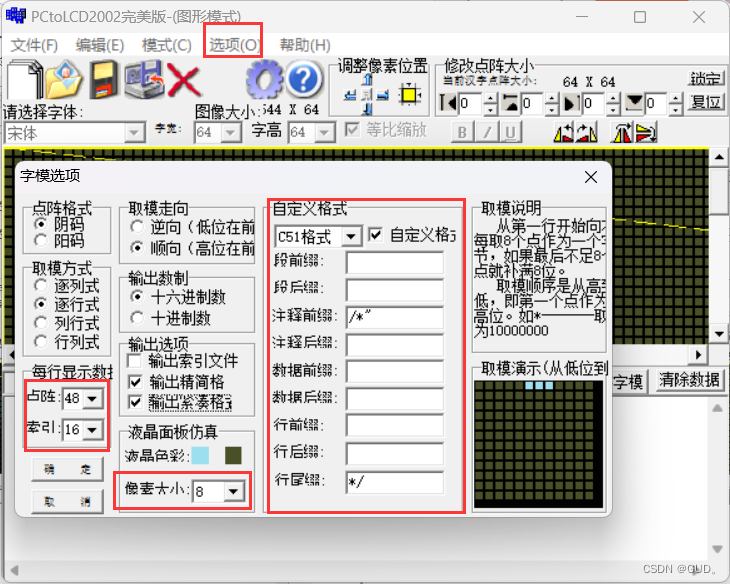
Task: Click the red X delete icon
Action: coord(184,80)
